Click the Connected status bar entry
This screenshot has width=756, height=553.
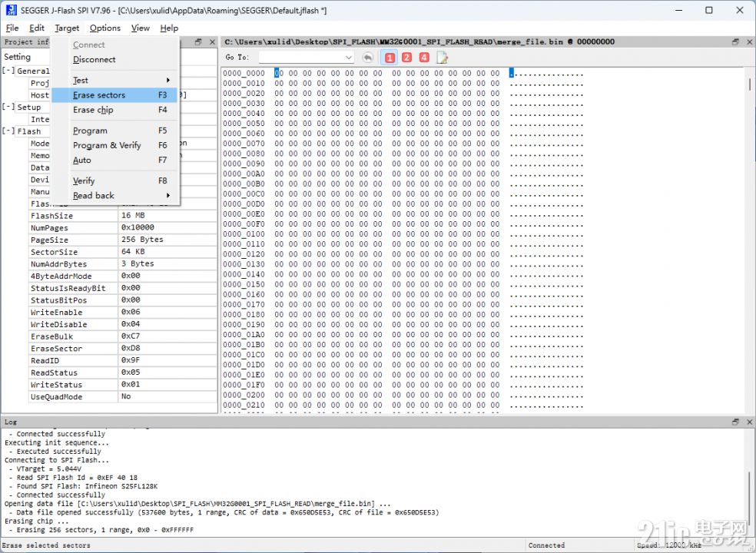[546, 545]
